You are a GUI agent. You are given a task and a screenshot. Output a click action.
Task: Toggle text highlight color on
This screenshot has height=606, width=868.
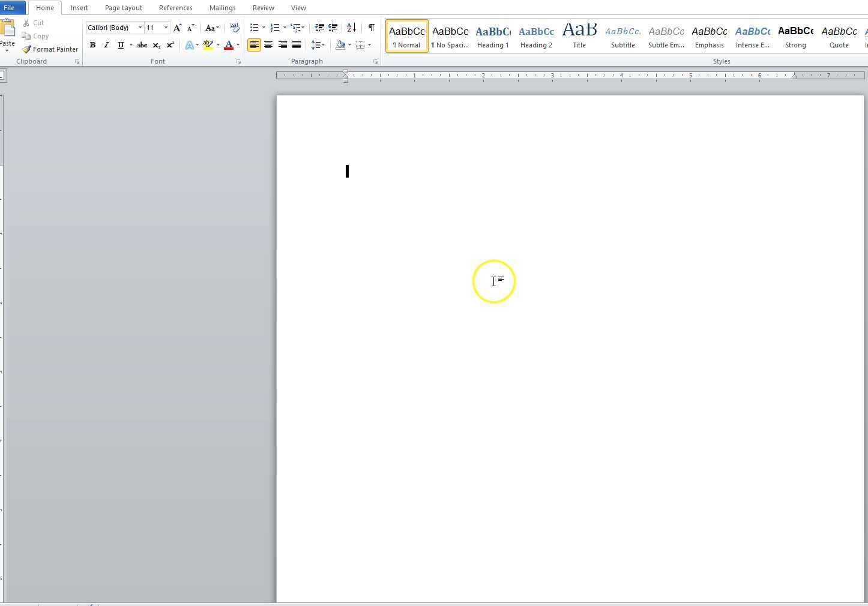coord(208,44)
